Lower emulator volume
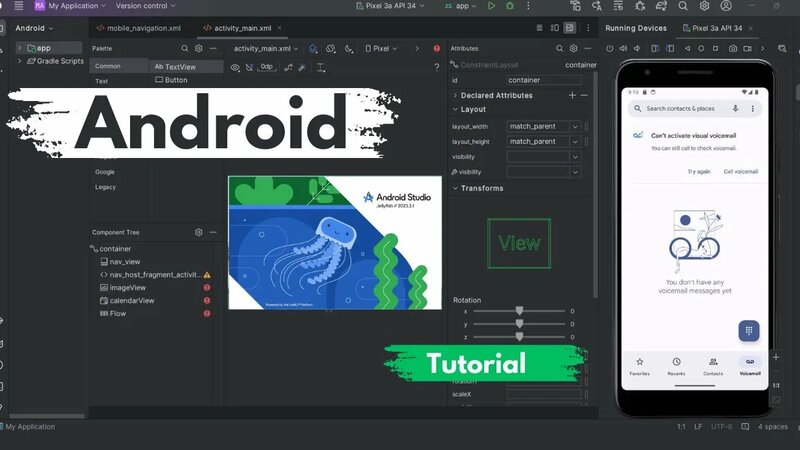Image resolution: width=800 pixels, height=450 pixels. pyautogui.click(x=637, y=48)
